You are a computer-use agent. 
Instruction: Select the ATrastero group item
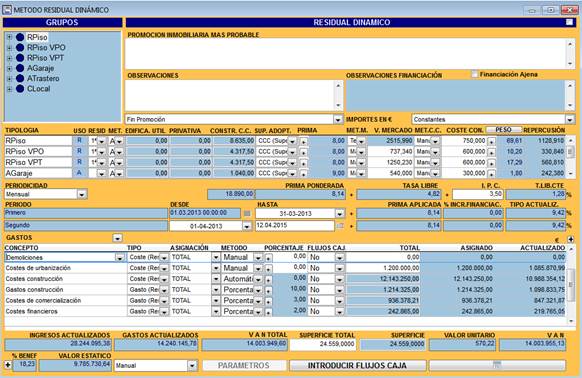click(43, 79)
